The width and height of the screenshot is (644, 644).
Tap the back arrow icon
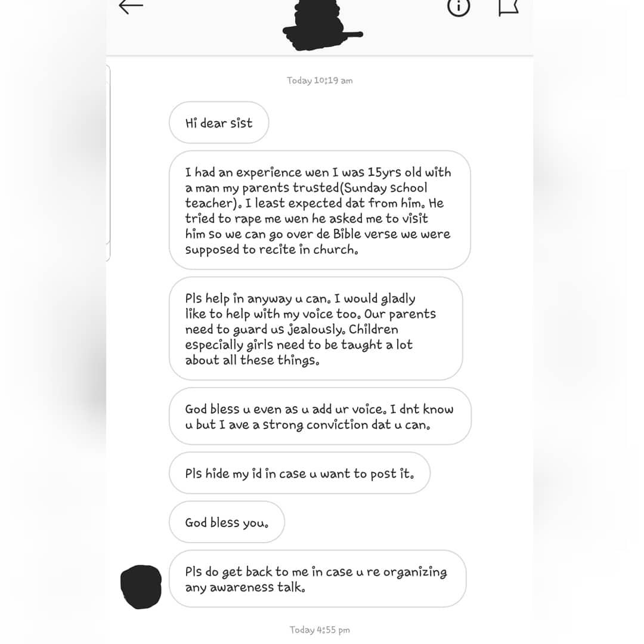tap(131, 6)
